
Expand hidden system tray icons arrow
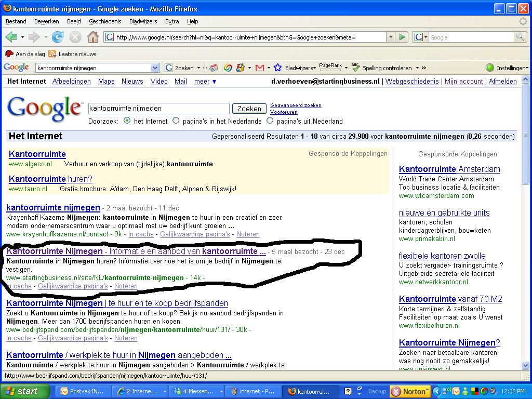coord(436,392)
